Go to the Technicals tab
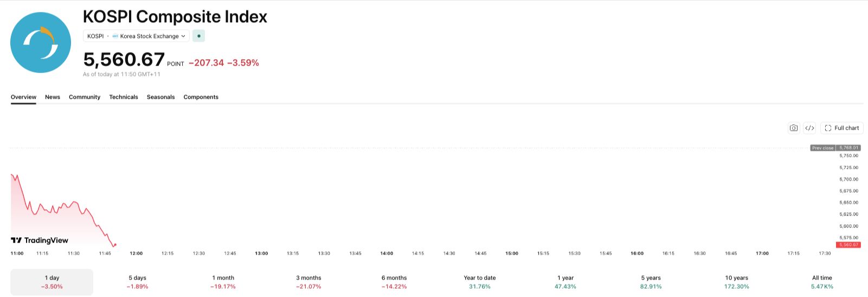The width and height of the screenshot is (868, 297). click(124, 97)
